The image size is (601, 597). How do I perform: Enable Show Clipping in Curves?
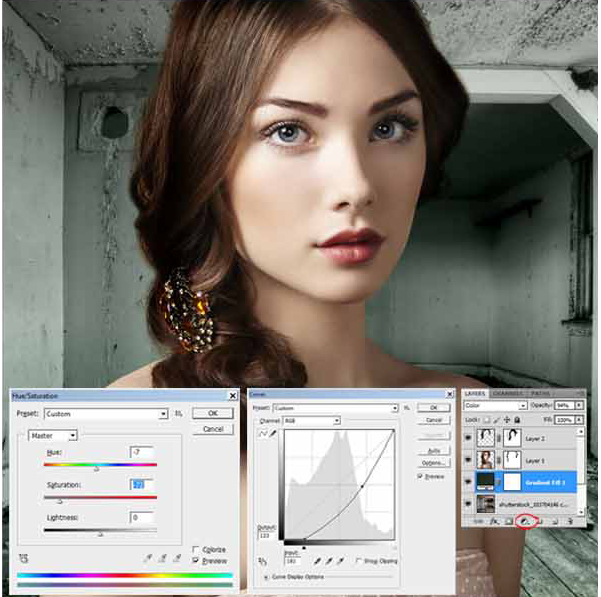pyautogui.click(x=358, y=561)
